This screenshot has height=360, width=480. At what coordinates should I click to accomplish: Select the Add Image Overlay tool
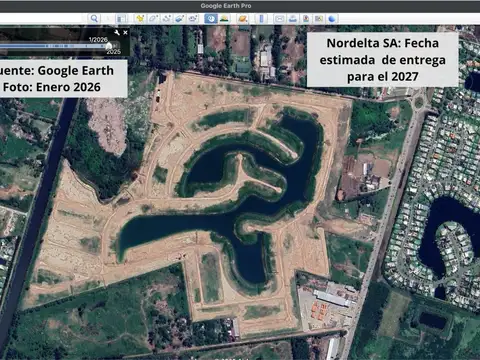(x=180, y=19)
